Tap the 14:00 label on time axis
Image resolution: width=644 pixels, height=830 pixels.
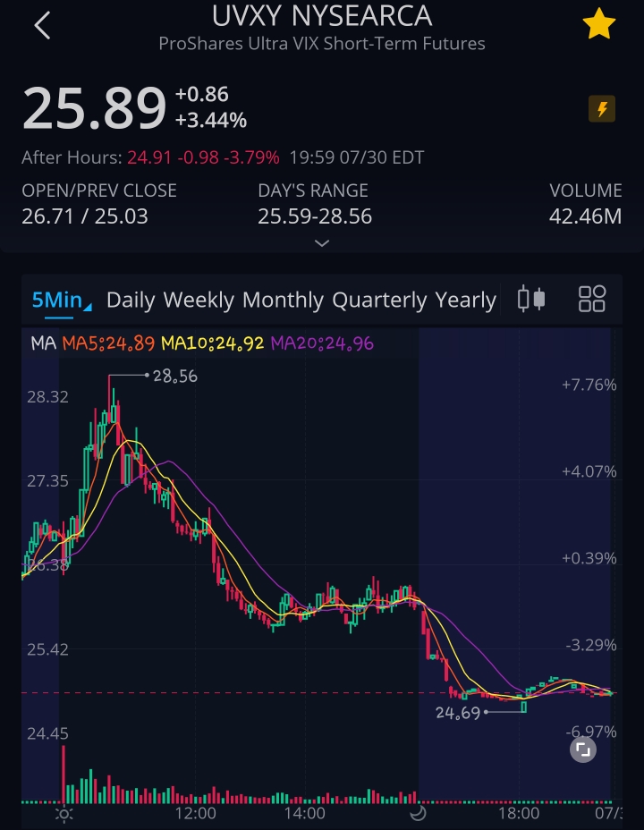click(x=305, y=814)
